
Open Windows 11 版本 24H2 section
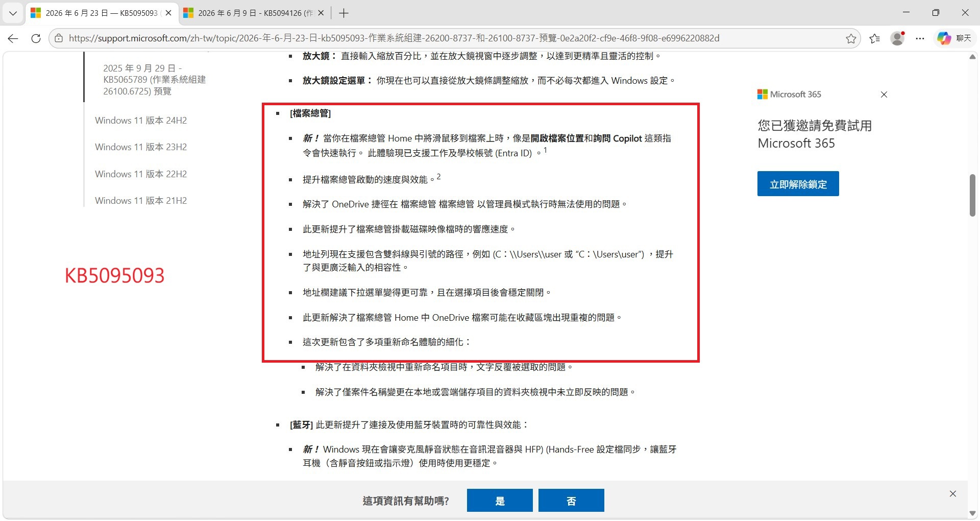coord(141,121)
